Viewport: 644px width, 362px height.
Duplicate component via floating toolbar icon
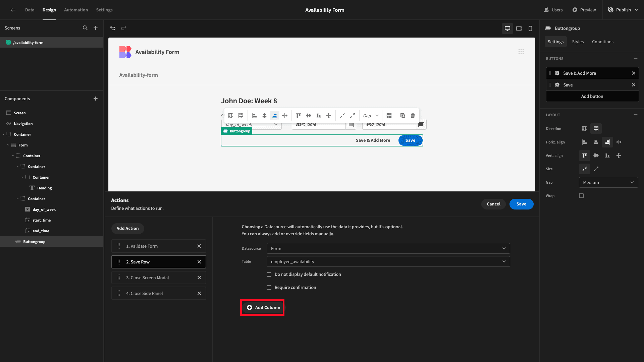point(403,116)
